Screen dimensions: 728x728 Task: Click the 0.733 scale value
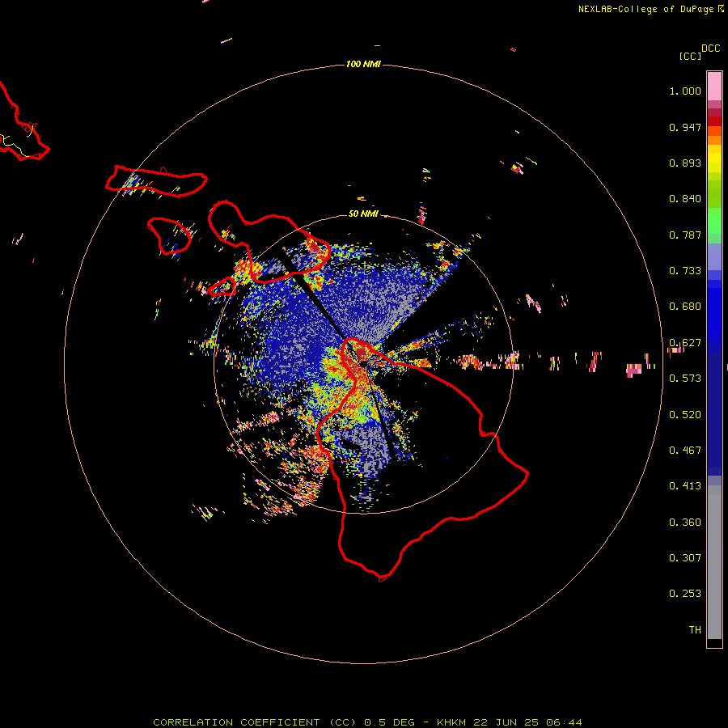click(685, 271)
